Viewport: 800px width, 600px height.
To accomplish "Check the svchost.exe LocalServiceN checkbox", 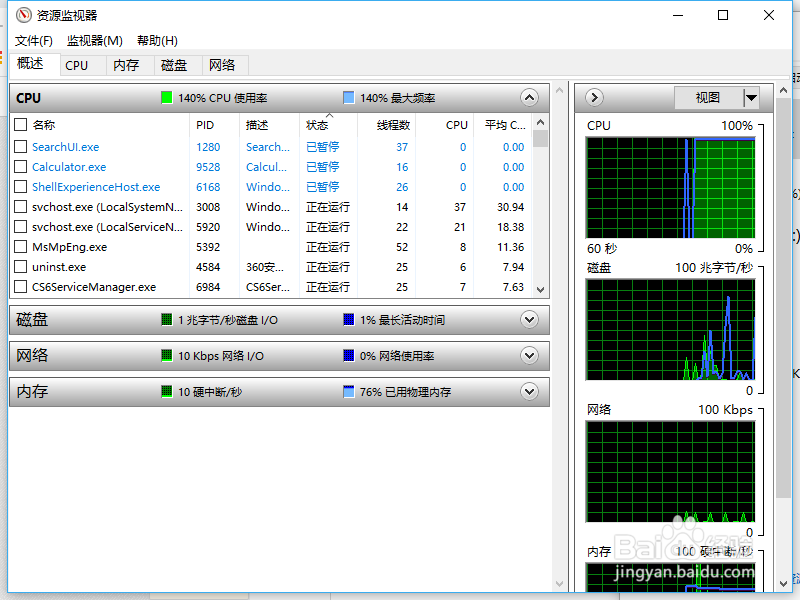I will pyautogui.click(x=20, y=227).
